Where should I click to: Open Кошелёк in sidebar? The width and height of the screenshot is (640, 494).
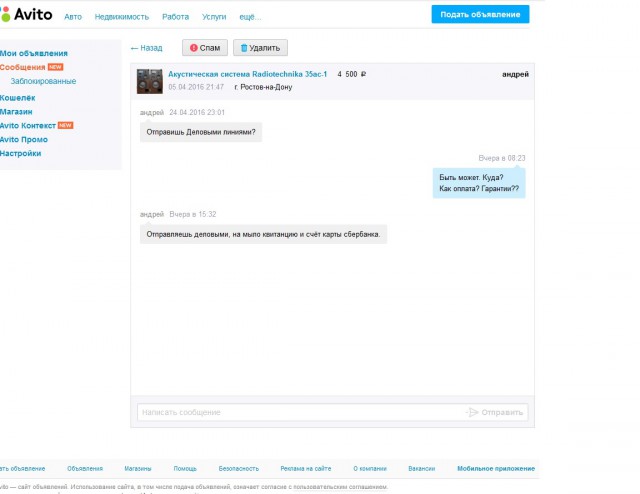tap(18, 98)
